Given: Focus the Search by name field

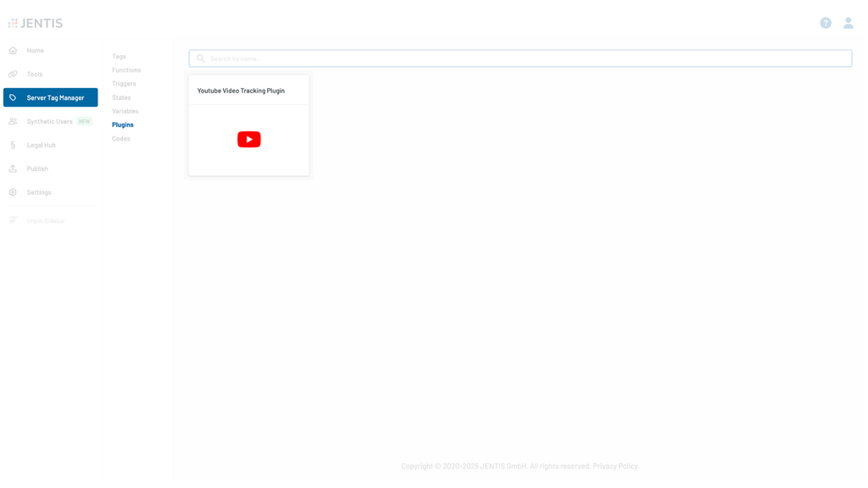Looking at the screenshot, I should pyautogui.click(x=526, y=58).
